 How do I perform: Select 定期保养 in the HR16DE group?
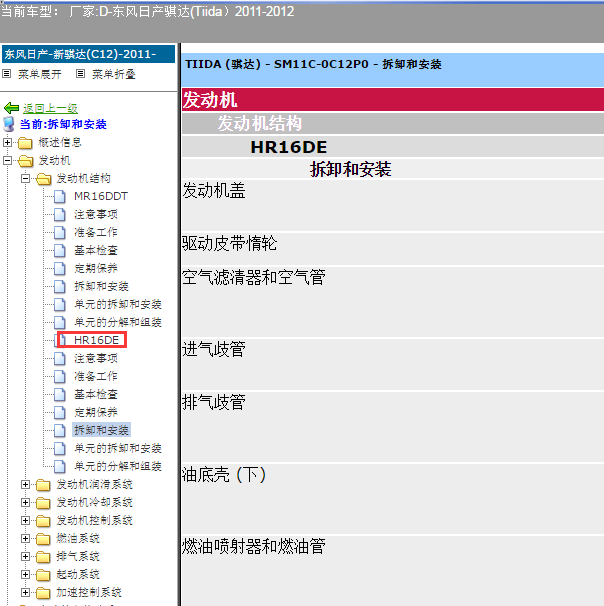(96, 412)
